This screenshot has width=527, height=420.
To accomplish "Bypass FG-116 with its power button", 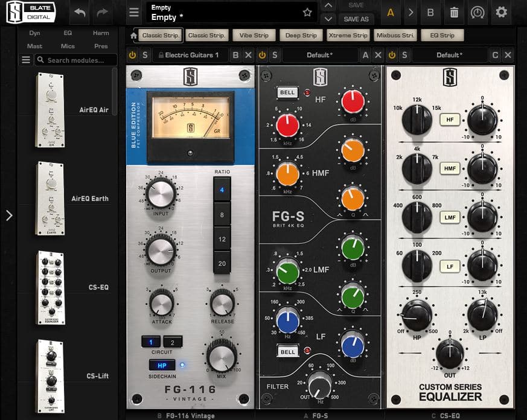I will click(x=132, y=55).
